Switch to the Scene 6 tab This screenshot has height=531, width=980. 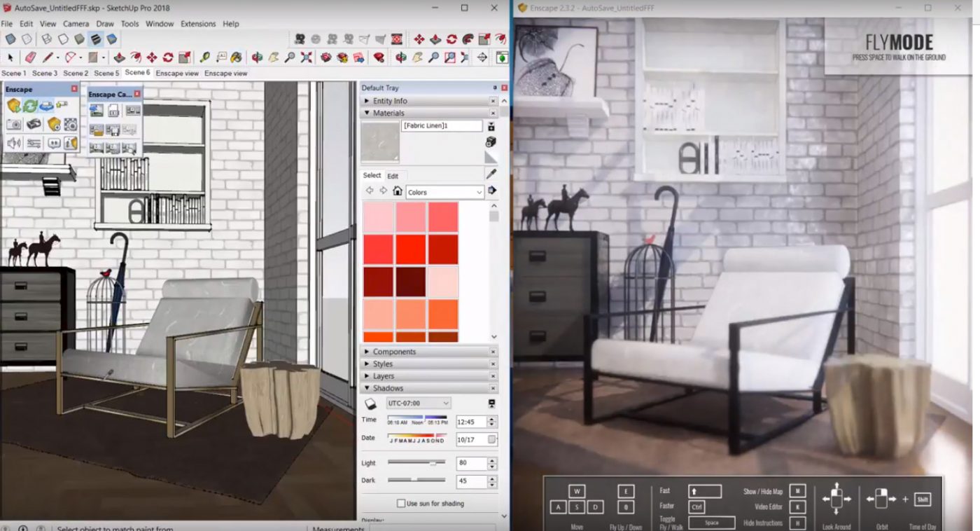click(137, 73)
